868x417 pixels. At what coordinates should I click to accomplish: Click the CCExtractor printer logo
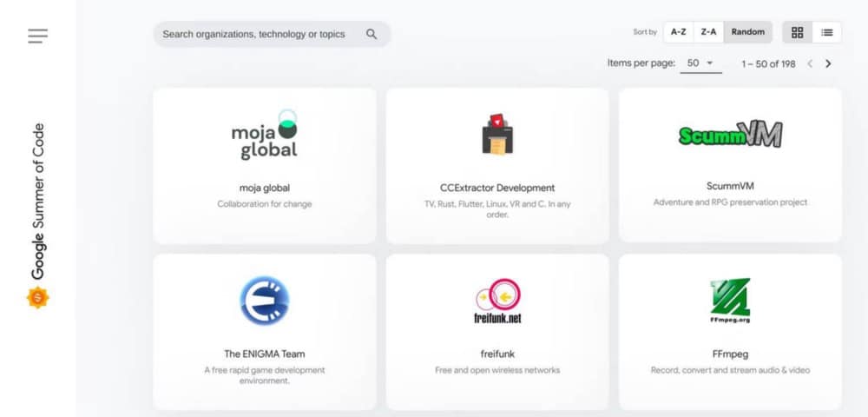tap(497, 134)
